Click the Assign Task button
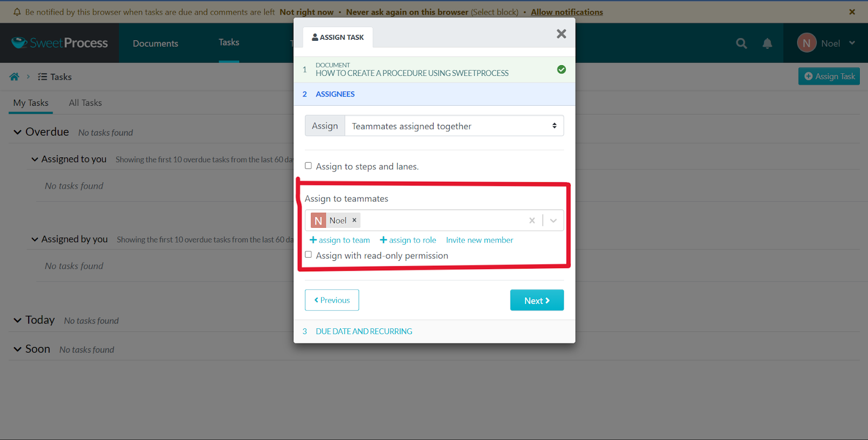868x440 pixels. [x=829, y=76]
